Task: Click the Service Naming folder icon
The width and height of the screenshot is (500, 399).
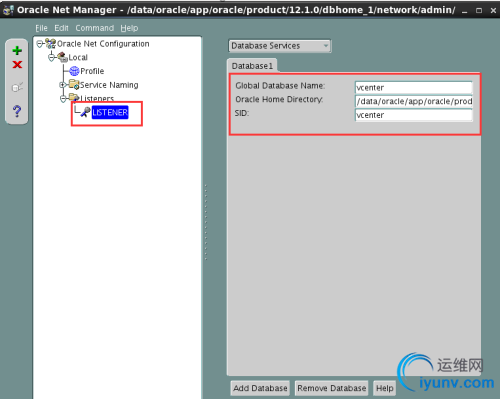Action: [74, 84]
